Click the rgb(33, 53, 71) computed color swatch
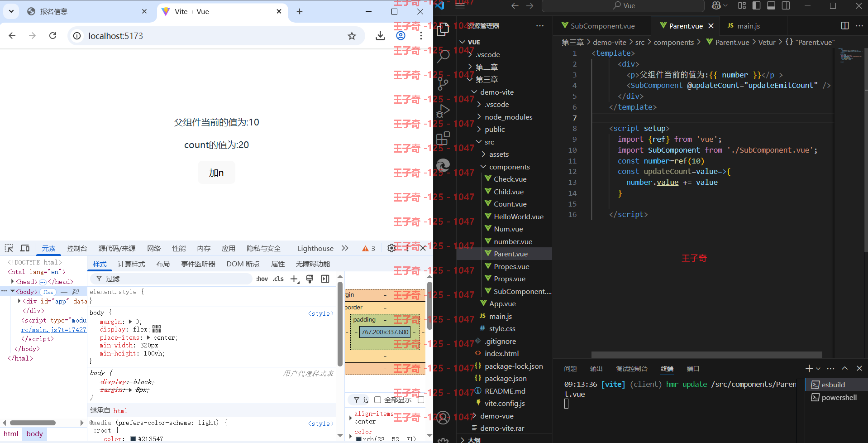 (358, 439)
